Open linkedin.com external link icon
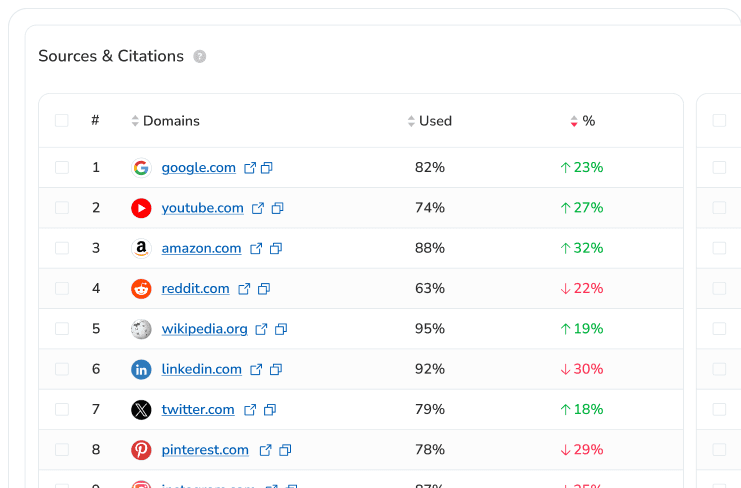The height and width of the screenshot is (488, 741). (256, 369)
